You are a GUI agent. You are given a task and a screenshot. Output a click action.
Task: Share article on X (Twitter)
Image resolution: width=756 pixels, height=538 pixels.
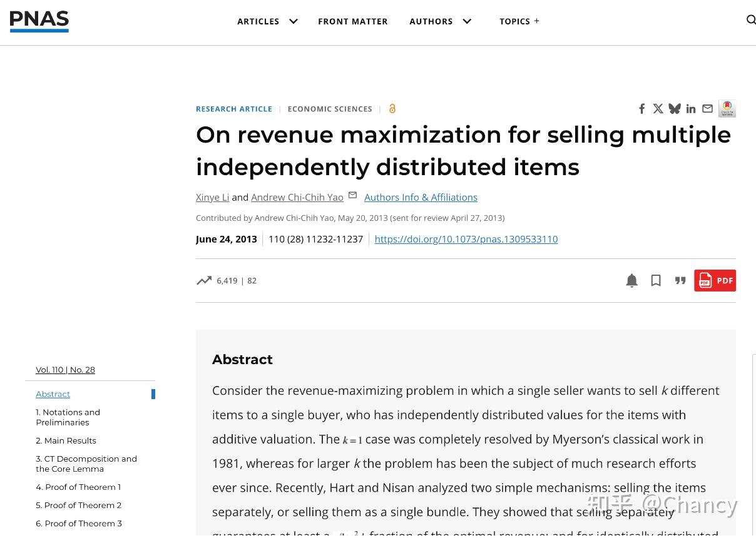[658, 109]
